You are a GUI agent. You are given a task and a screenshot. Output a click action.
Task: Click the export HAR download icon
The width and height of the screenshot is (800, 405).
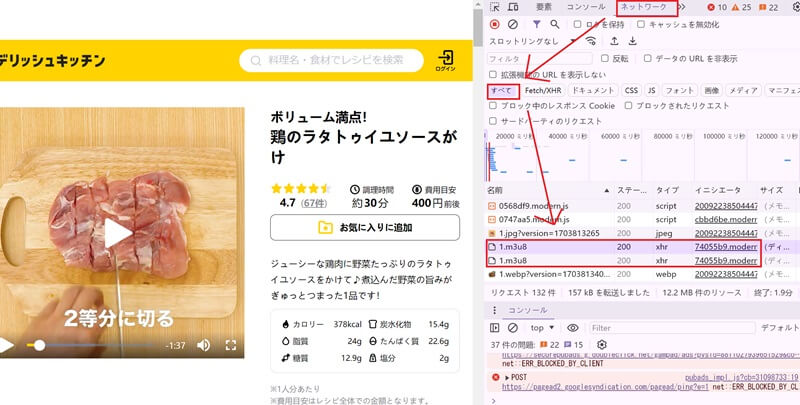click(x=633, y=41)
